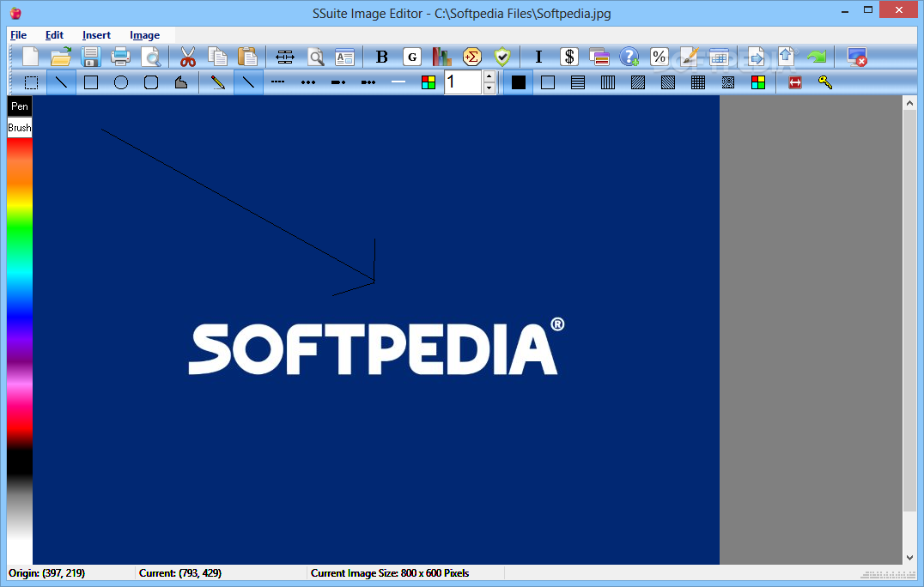The height and width of the screenshot is (587, 924).
Task: Choose the dashed line pen style
Action: pos(278,82)
